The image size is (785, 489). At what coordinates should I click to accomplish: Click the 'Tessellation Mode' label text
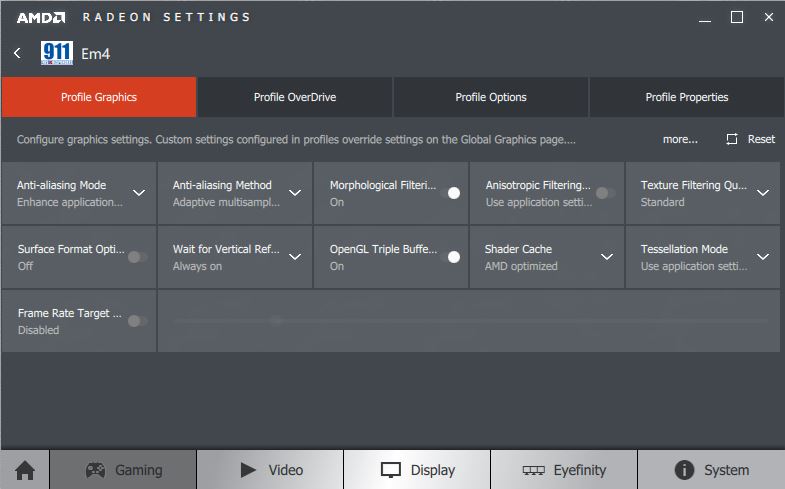coord(684,249)
